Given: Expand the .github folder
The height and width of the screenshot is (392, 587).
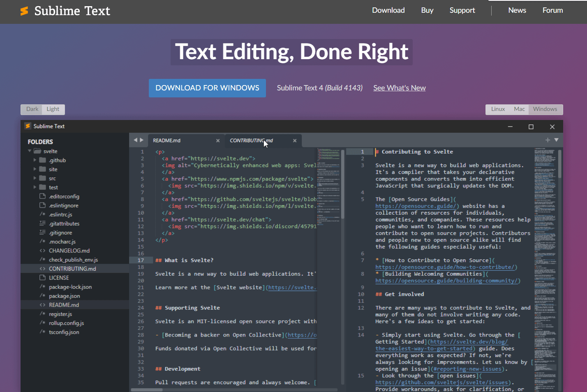Looking at the screenshot, I should pyautogui.click(x=35, y=160).
